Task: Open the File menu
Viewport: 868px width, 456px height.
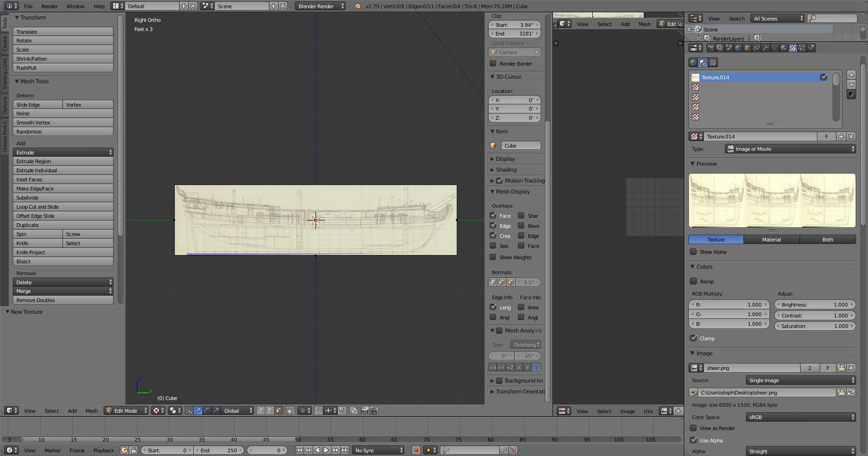Action: point(28,6)
